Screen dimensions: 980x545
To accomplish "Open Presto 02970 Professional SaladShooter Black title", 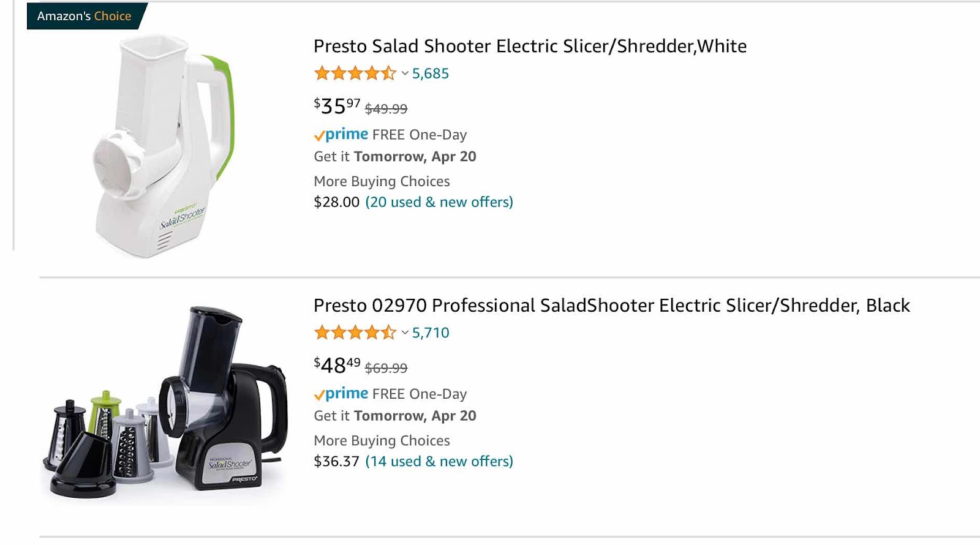I will click(x=611, y=306).
